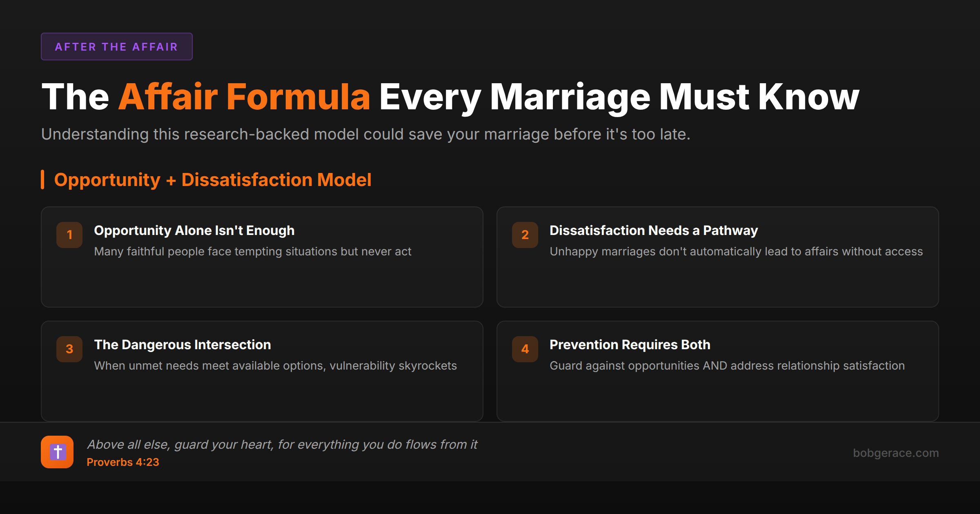This screenshot has width=980, height=514.
Task: Expand the footer scripture panel
Action: click(490, 452)
